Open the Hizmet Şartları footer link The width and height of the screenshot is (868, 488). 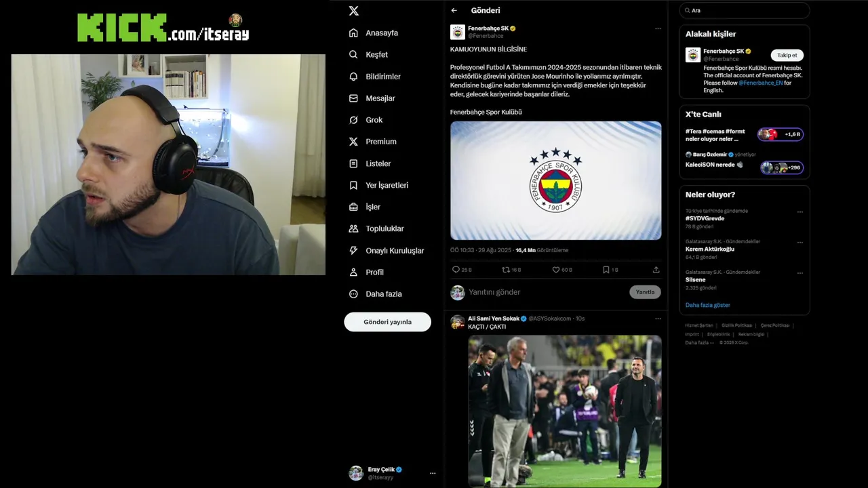tap(699, 325)
